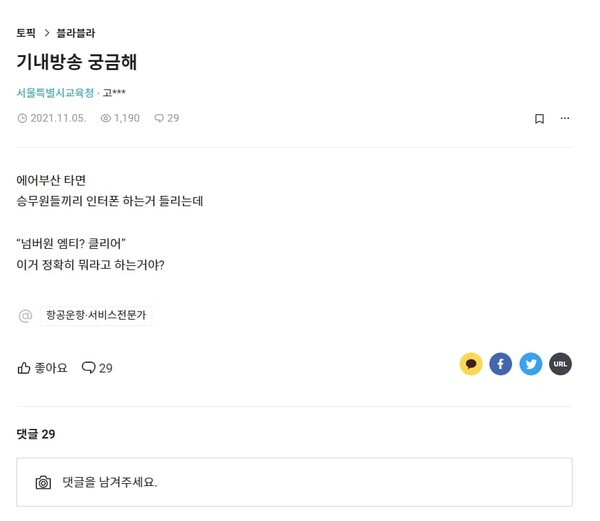
Task: Click the camera icon in comment box
Action: point(43,482)
